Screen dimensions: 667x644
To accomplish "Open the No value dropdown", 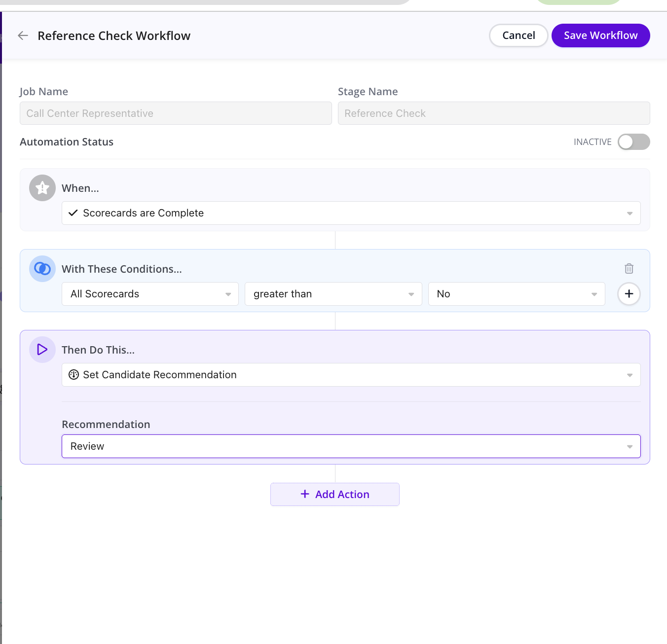I will pyautogui.click(x=516, y=294).
